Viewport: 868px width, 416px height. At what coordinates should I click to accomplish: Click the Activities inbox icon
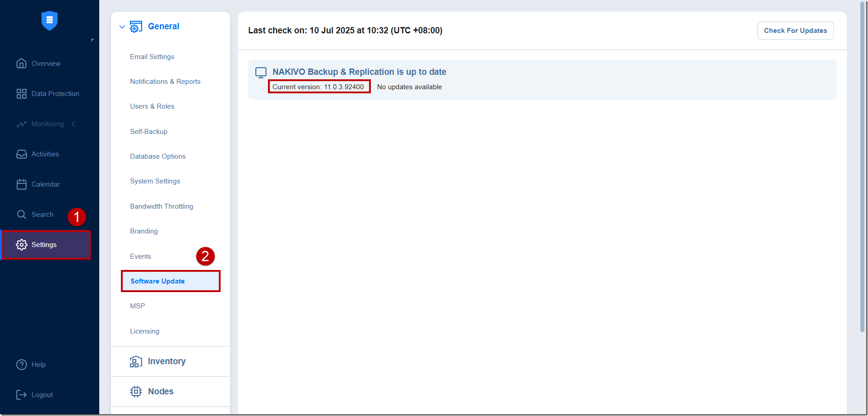(x=21, y=154)
